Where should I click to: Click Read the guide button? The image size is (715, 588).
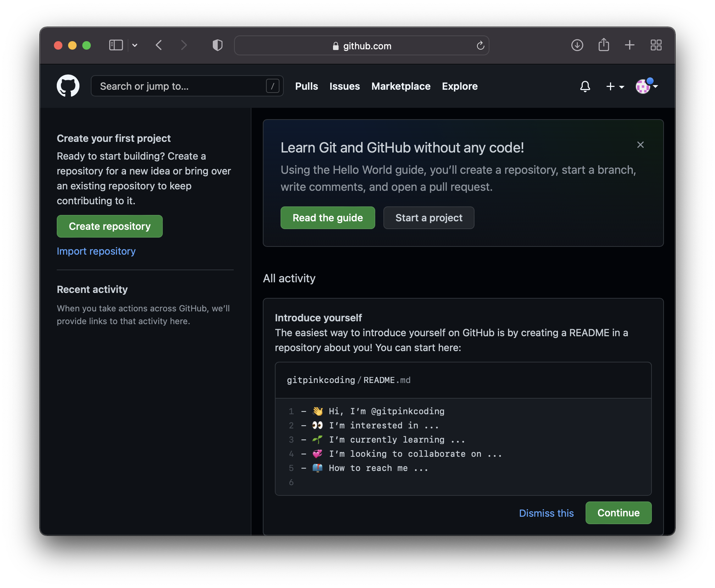click(x=328, y=218)
